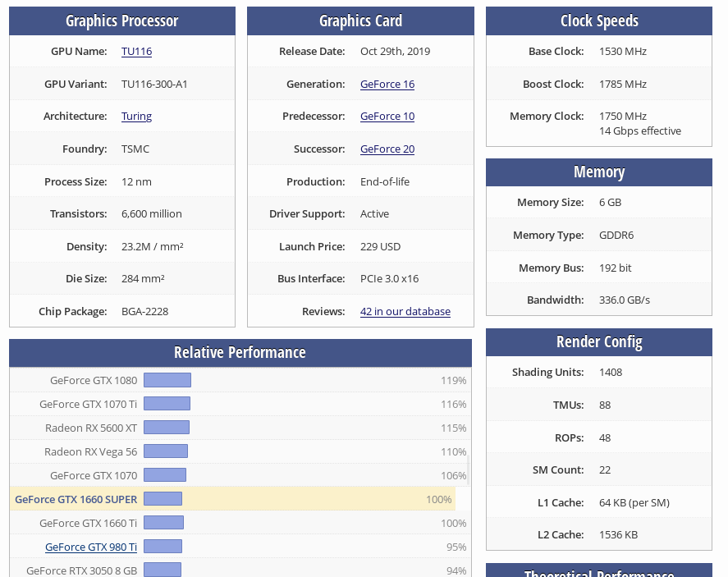Click the Relative Performance list scrollbar
728x577 pixels.
coord(468,469)
